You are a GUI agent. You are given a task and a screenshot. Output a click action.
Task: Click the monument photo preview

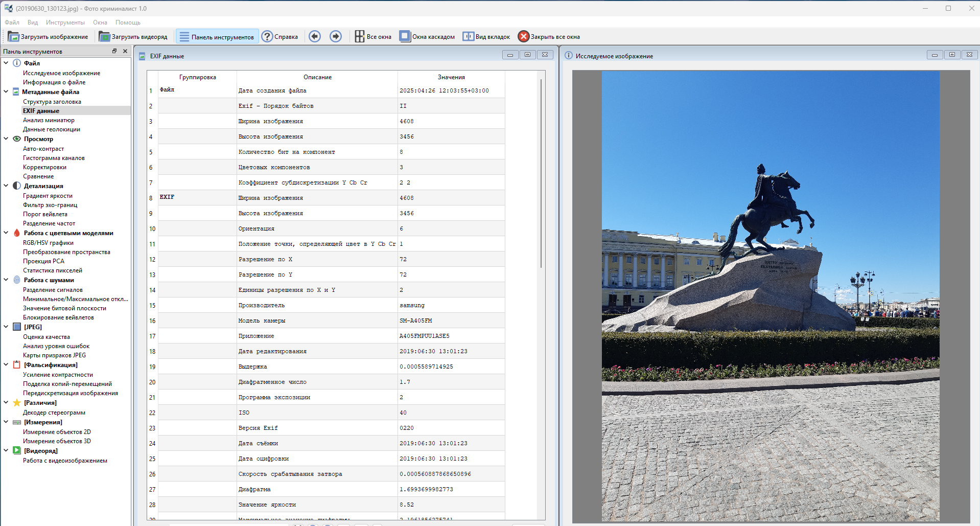click(771, 296)
